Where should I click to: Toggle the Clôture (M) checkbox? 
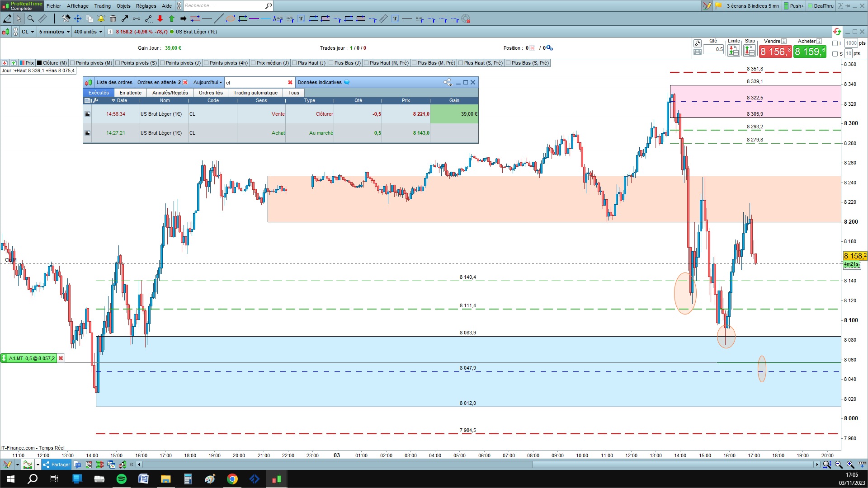[39, 63]
